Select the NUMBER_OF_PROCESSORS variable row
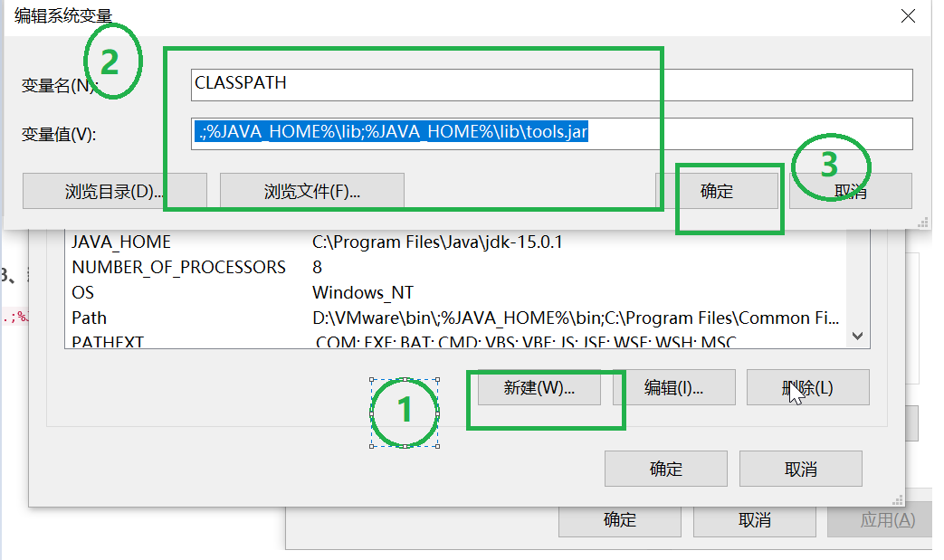 click(272, 267)
